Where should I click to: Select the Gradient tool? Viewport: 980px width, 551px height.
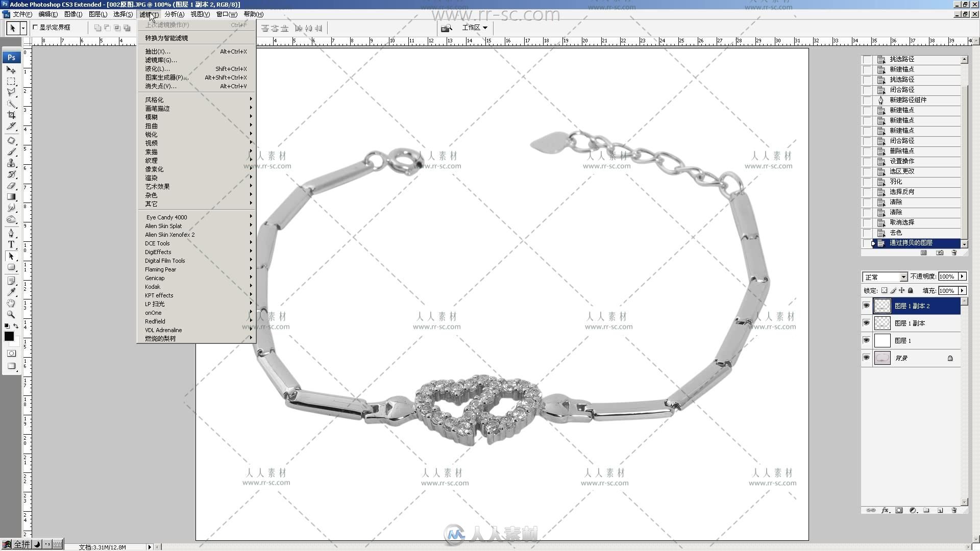coord(11,196)
